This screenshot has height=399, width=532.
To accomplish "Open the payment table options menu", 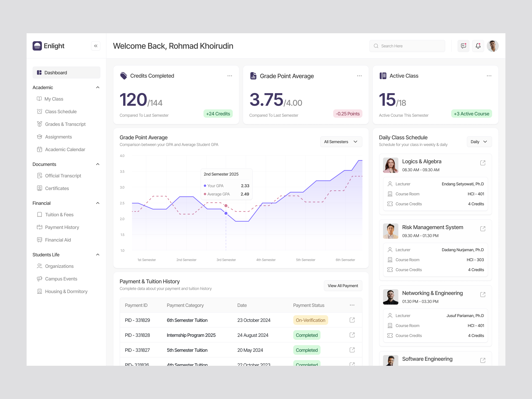I will 352,305.
